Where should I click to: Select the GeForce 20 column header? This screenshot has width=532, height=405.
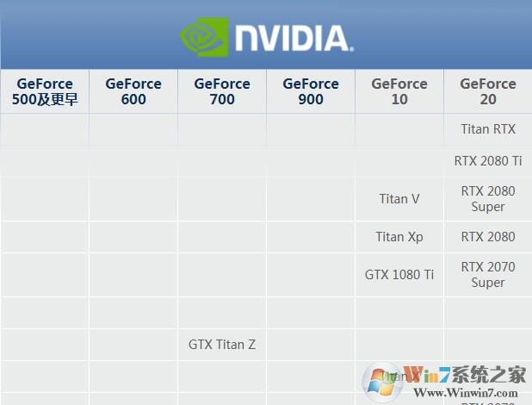(488, 91)
